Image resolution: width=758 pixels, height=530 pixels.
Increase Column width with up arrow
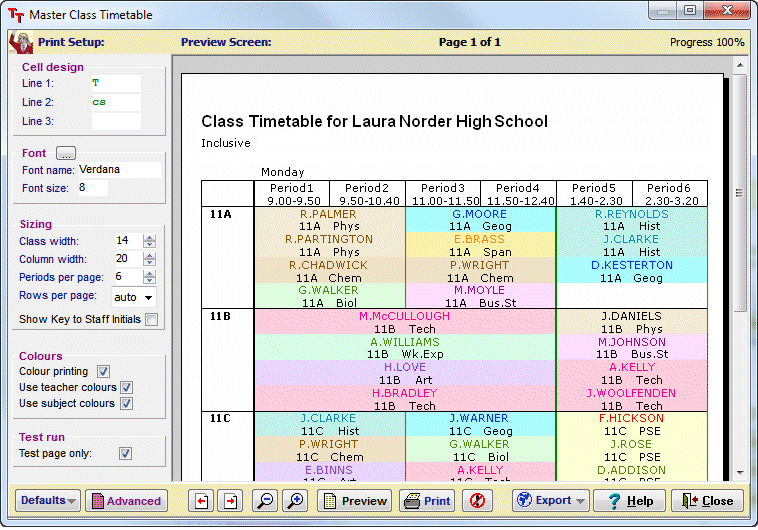point(149,255)
